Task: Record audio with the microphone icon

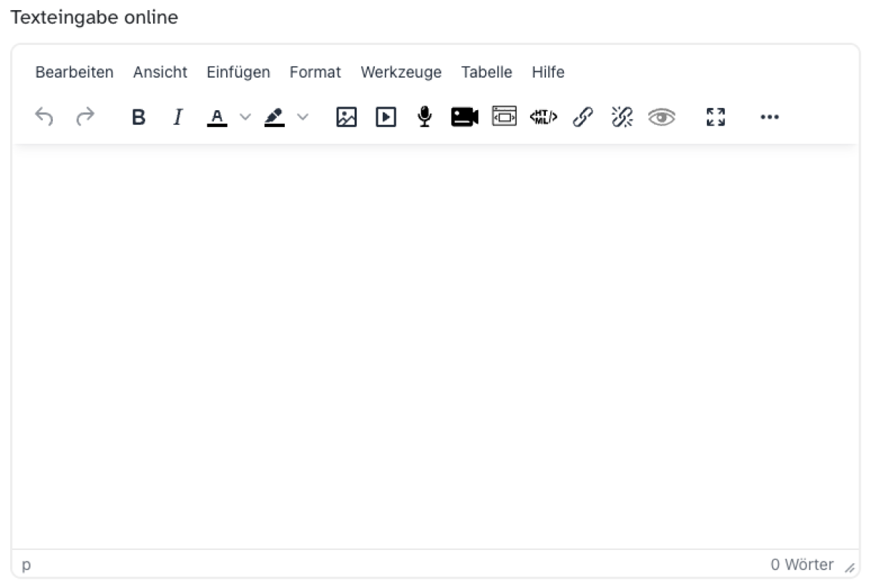Action: point(425,117)
